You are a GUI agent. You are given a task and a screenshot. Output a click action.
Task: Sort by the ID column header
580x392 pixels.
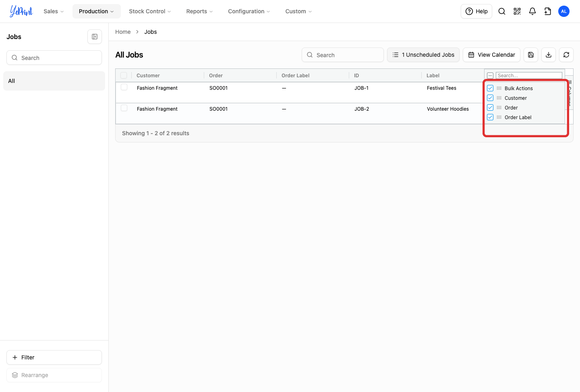[356, 75]
